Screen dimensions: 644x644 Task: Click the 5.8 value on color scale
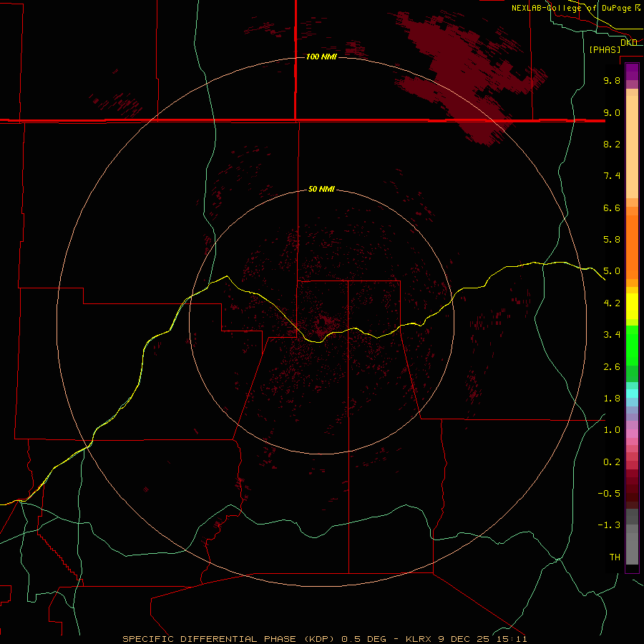[612, 240]
